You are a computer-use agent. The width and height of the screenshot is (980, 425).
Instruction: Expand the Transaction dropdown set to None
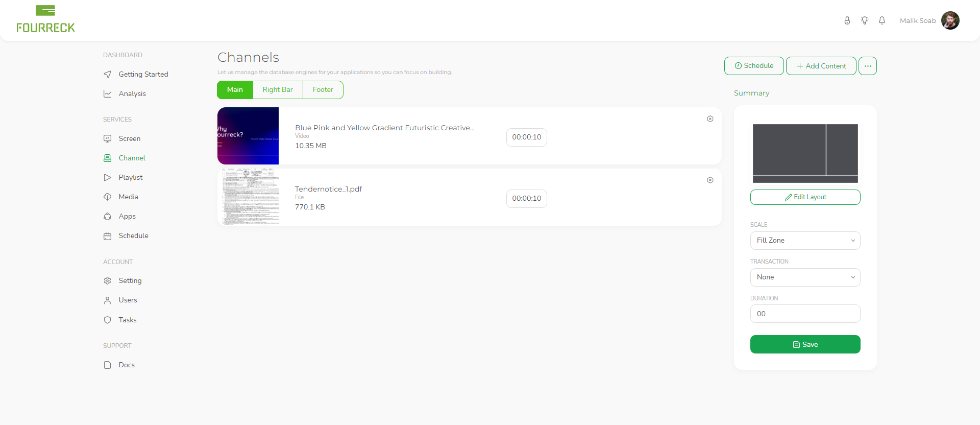coord(805,277)
